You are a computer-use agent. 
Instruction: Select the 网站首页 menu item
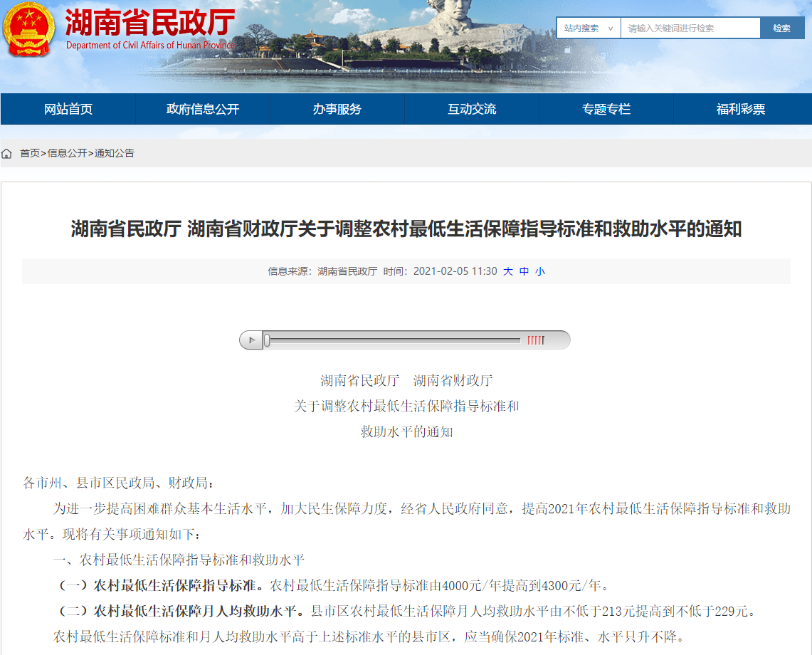67,109
